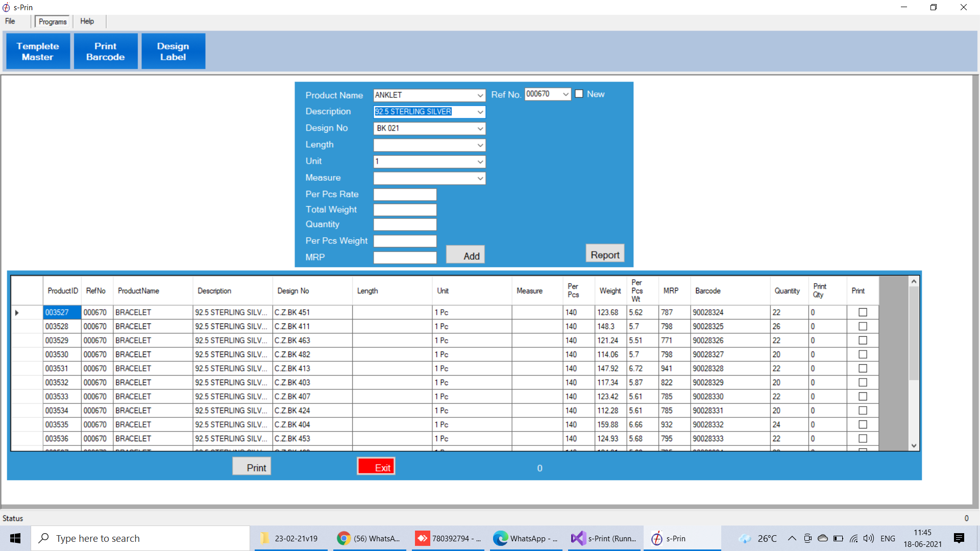Open the notification center icon

pos(959,538)
